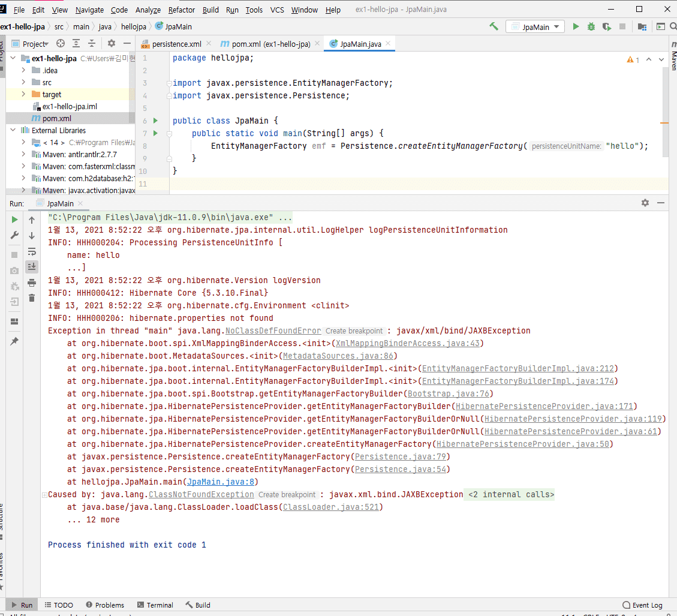The width and height of the screenshot is (677, 616).
Task: Restore layout icon in Run sidebar
Action: (x=14, y=321)
